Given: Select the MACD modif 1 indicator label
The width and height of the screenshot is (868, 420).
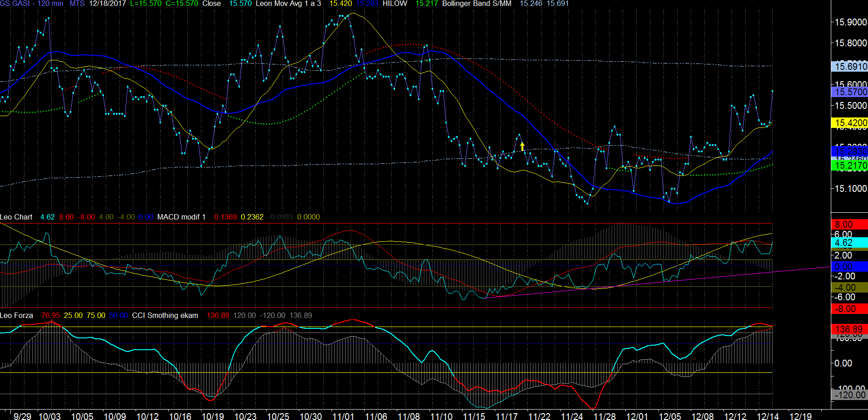Looking at the screenshot, I should [x=181, y=217].
